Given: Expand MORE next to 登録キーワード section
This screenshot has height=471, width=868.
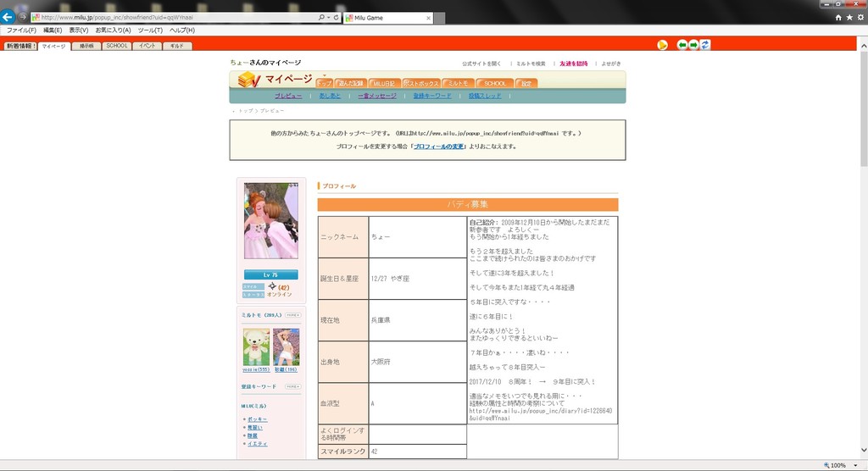Looking at the screenshot, I should click(x=292, y=386).
